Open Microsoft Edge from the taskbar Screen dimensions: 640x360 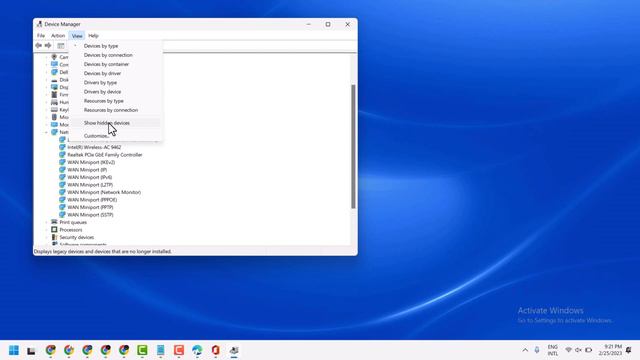pyautogui.click(x=197, y=350)
